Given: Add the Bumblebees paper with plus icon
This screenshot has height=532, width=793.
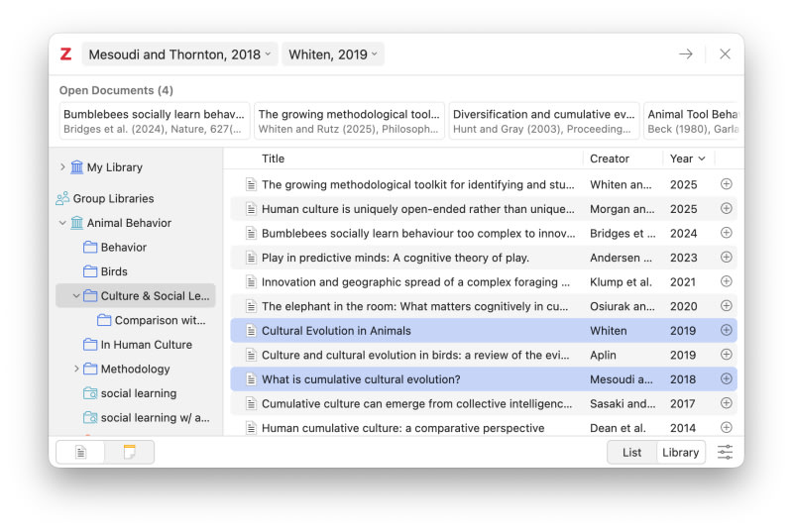Looking at the screenshot, I should pos(726,233).
